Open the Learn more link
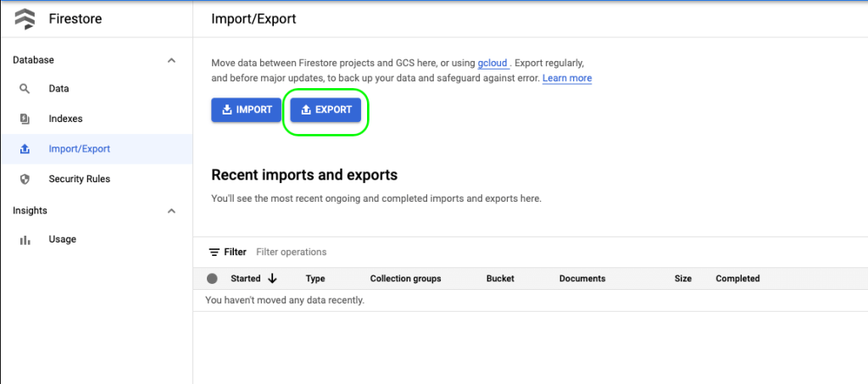 (x=567, y=78)
